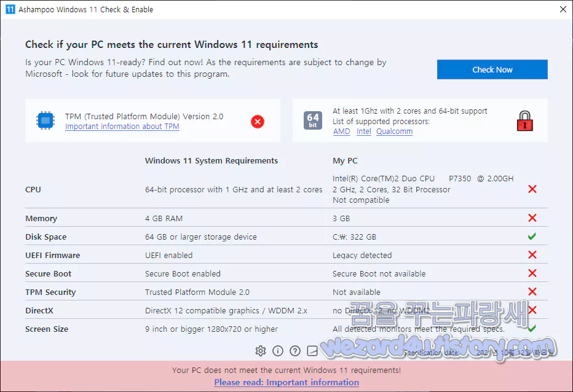This screenshot has height=392, width=573.
Task: Click 'Legacy detected' value
Action: pyautogui.click(x=362, y=256)
